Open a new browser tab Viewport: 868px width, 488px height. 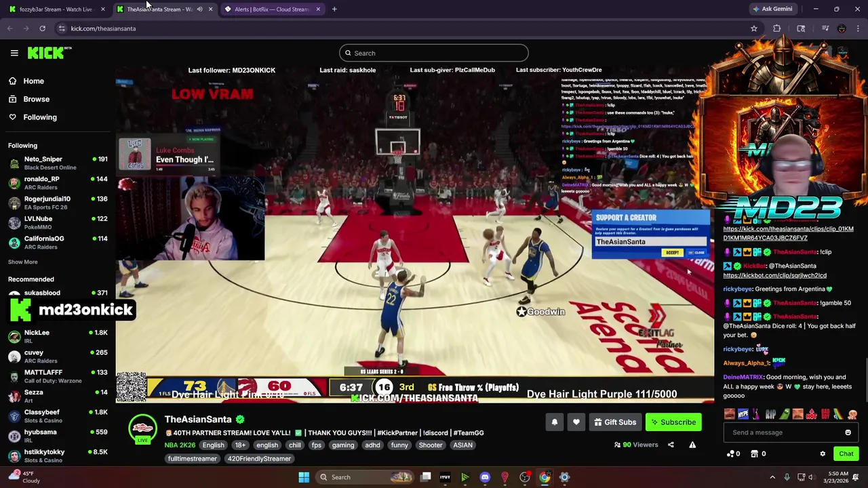point(334,9)
